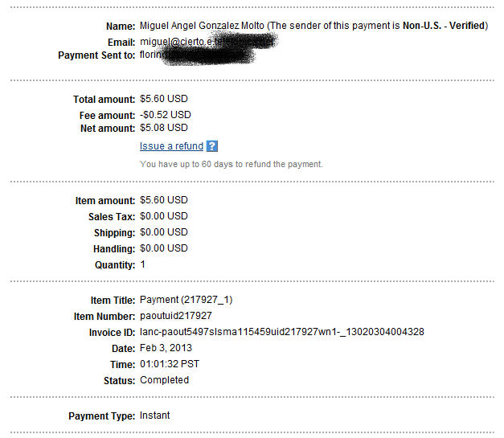504x438 pixels.
Task: Select the time 01:01:32 PST
Action: coord(170,364)
